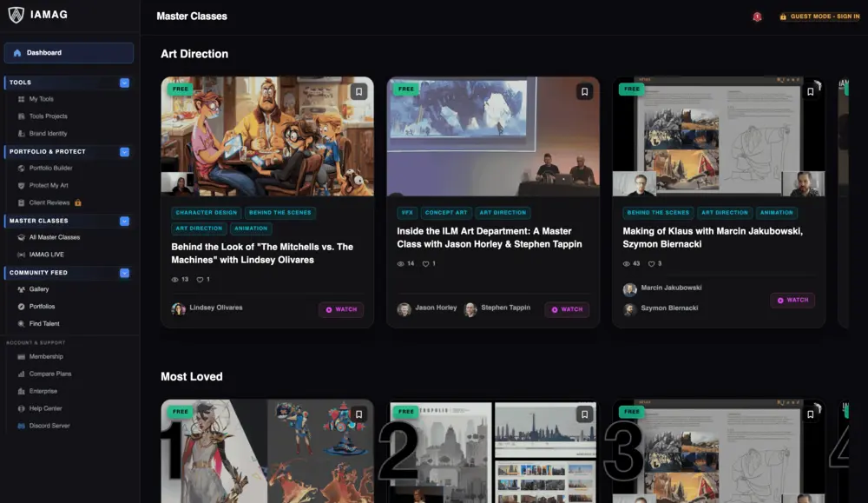Open the notification bell icon
Image resolution: width=868 pixels, height=503 pixels.
click(x=757, y=17)
